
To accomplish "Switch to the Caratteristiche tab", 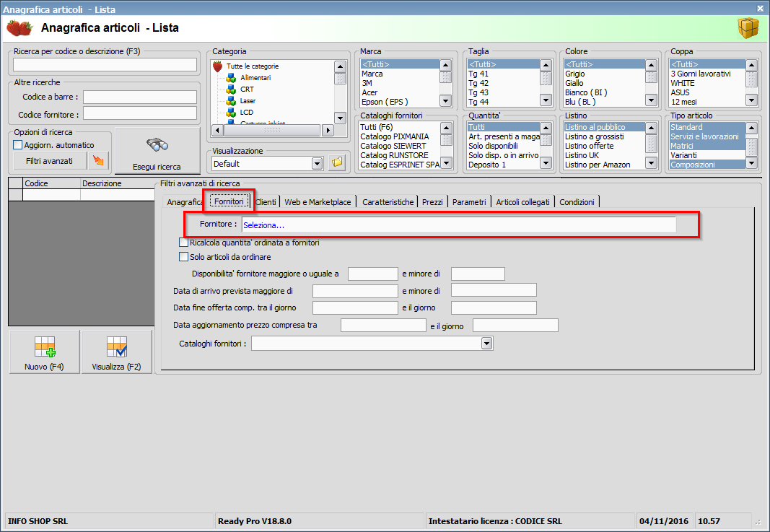I will (388, 202).
